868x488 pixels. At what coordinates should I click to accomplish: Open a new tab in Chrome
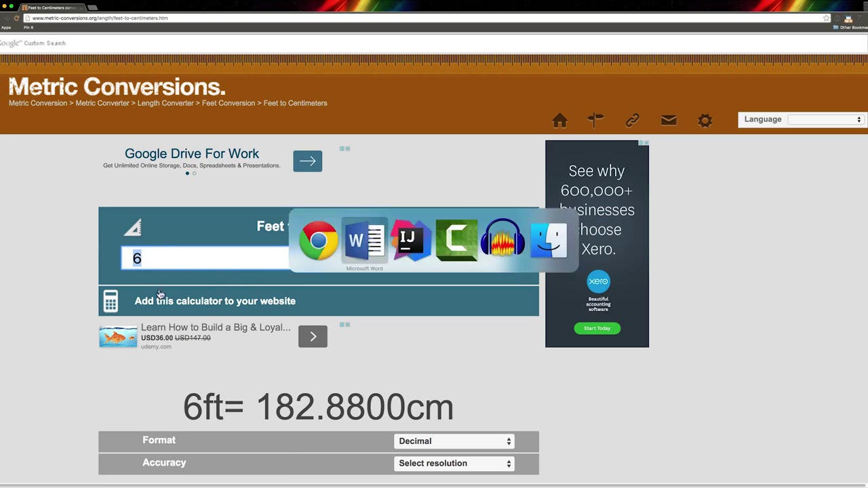coord(93,7)
